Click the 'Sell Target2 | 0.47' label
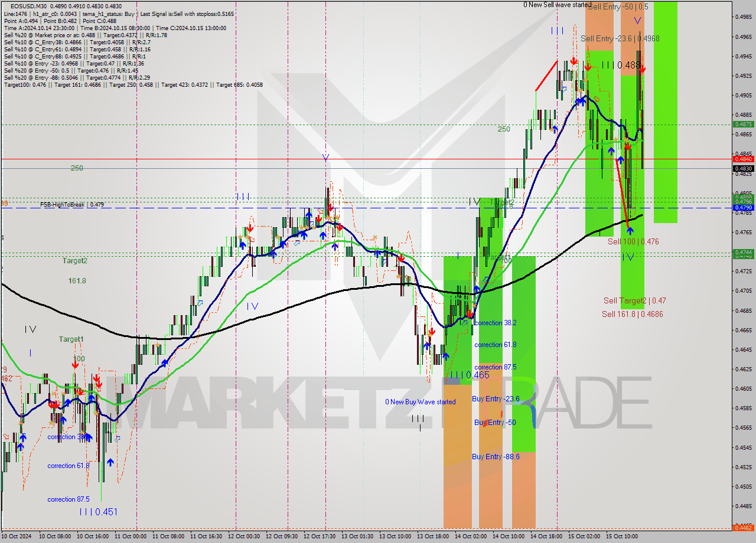756x543 pixels. pos(634,300)
